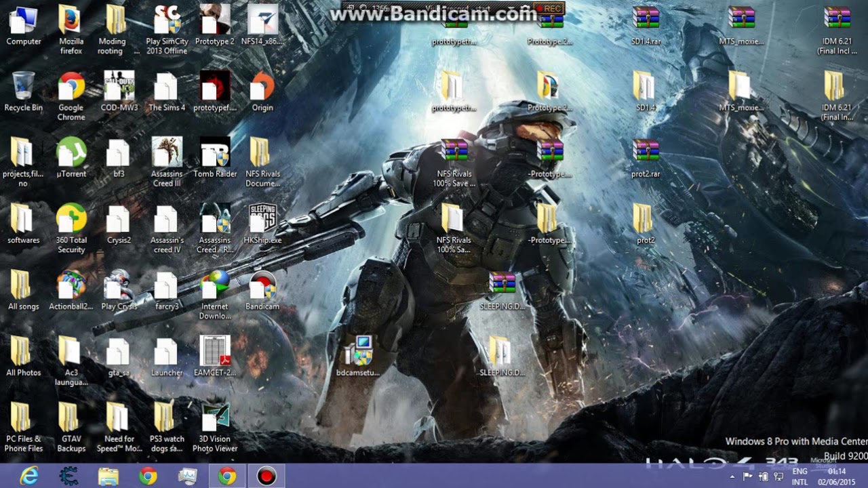Select the farcry3 desktop file
868x488 pixels.
[167, 291]
